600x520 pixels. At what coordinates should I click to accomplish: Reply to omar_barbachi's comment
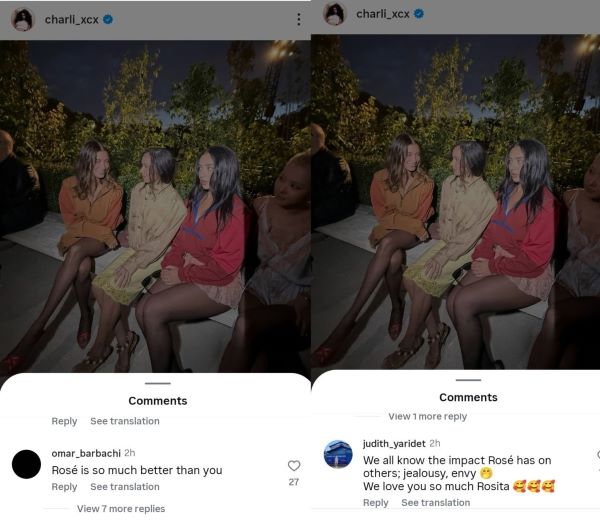point(64,487)
